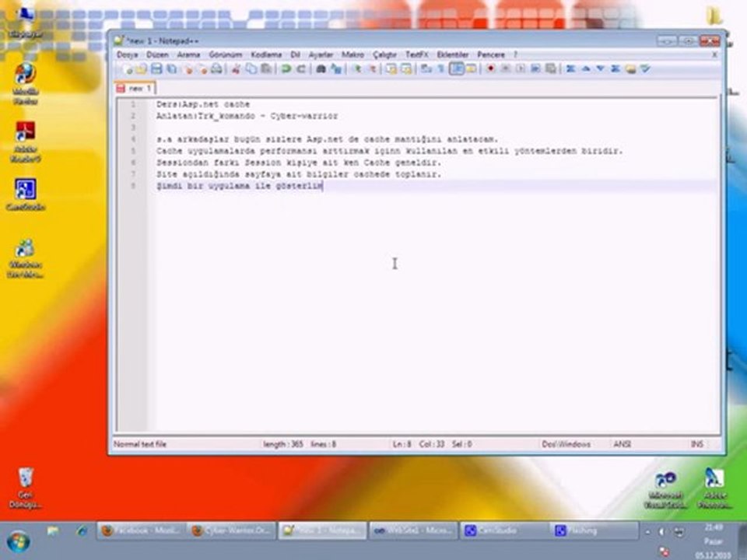Toggle show all characters icon
Screen dimensions: 747x560
tap(441, 69)
